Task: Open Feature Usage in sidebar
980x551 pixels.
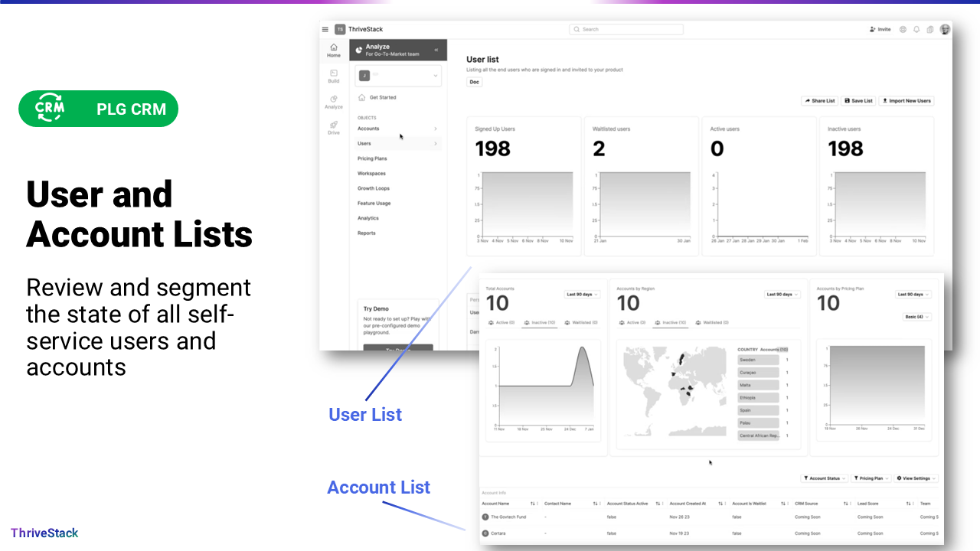Action: 374,204
